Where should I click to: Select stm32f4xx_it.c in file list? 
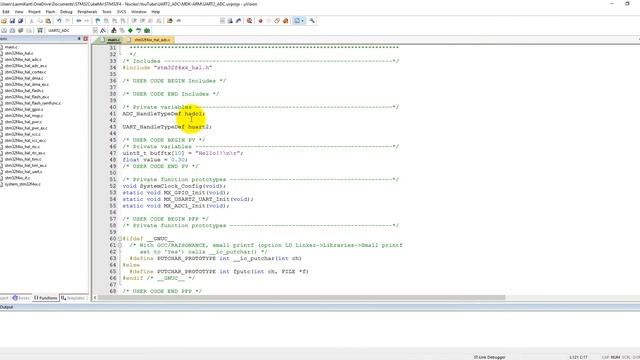point(17,178)
